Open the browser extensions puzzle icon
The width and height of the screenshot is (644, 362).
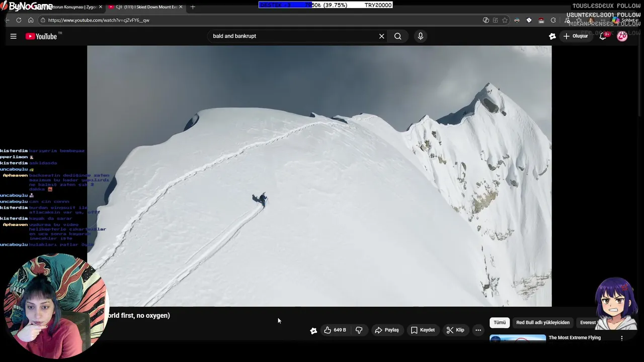coord(553,20)
